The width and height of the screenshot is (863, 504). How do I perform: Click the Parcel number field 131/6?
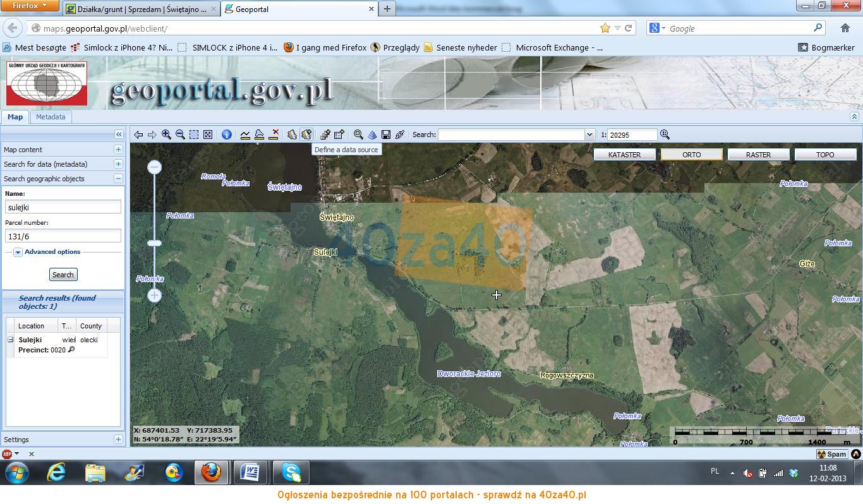pos(63,236)
